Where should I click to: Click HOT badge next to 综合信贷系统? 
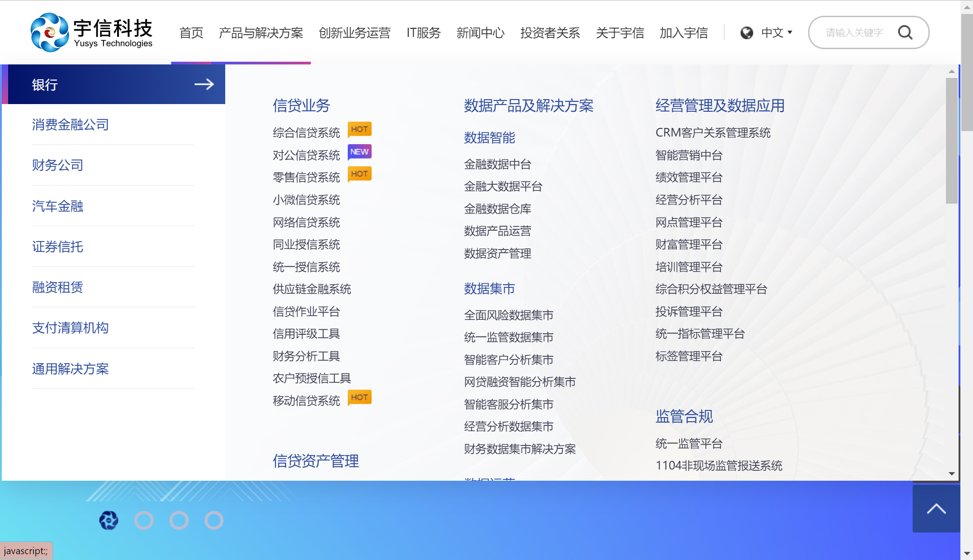359,130
